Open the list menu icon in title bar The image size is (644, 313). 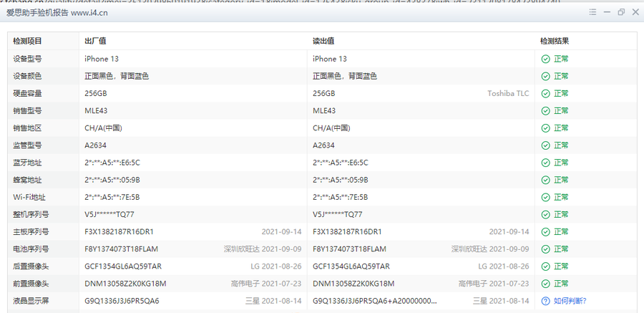[592, 12]
